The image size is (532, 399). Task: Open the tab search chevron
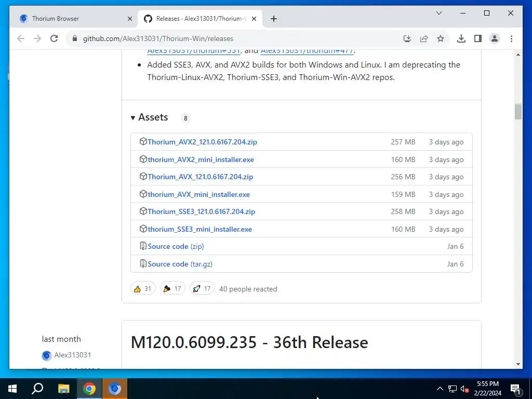coord(438,13)
